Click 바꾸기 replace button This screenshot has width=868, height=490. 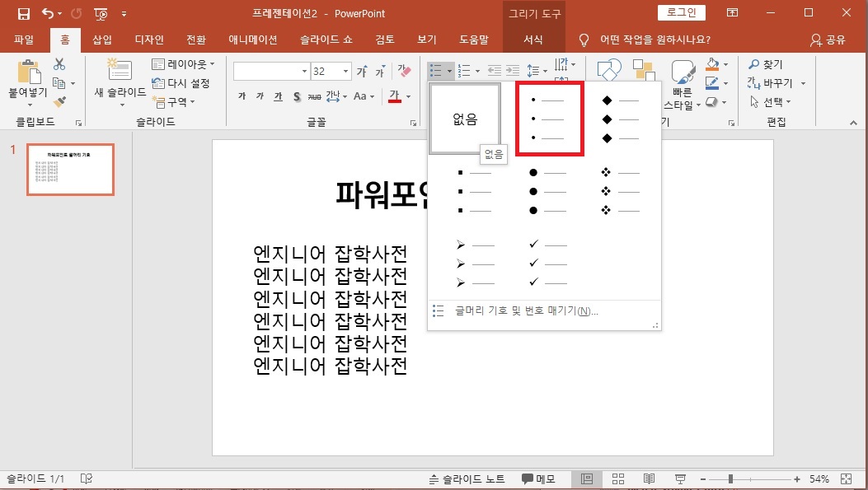(x=771, y=83)
